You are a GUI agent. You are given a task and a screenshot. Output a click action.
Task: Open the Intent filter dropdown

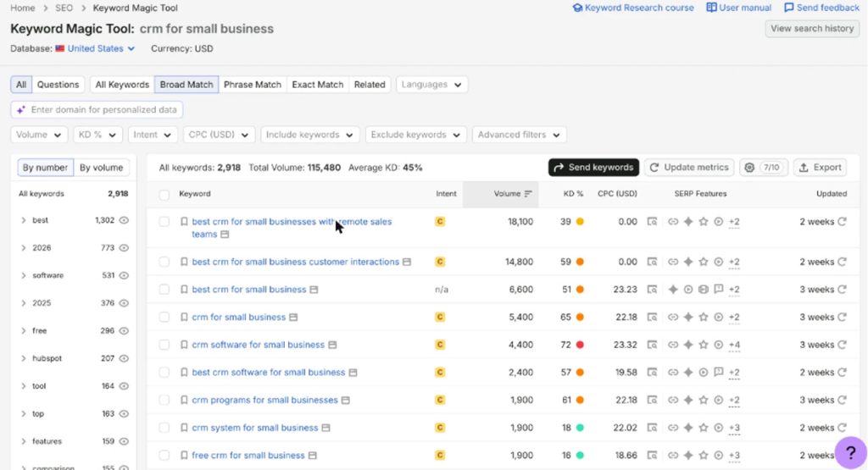(x=153, y=135)
